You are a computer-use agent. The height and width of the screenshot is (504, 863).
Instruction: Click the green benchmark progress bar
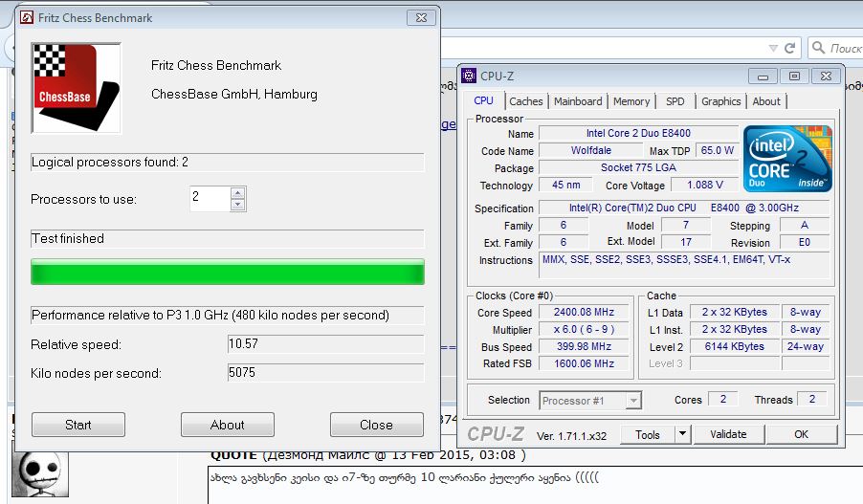[228, 272]
